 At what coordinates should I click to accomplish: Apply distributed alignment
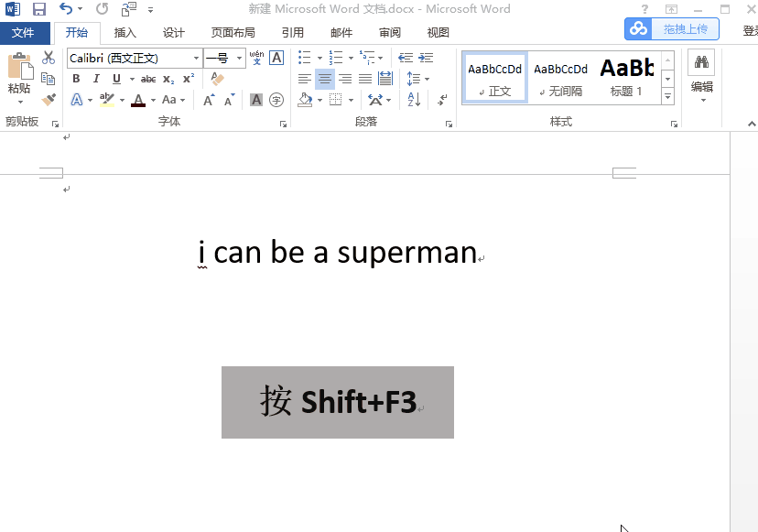[x=385, y=79]
